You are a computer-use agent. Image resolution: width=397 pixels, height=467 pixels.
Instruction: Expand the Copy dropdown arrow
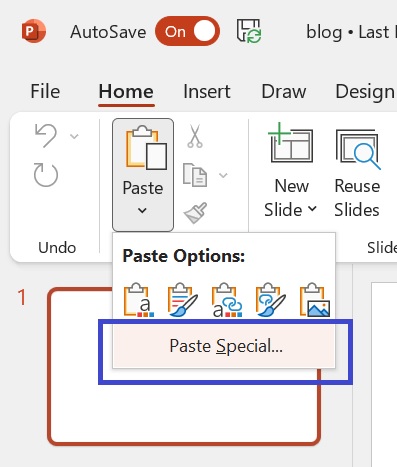(x=223, y=175)
